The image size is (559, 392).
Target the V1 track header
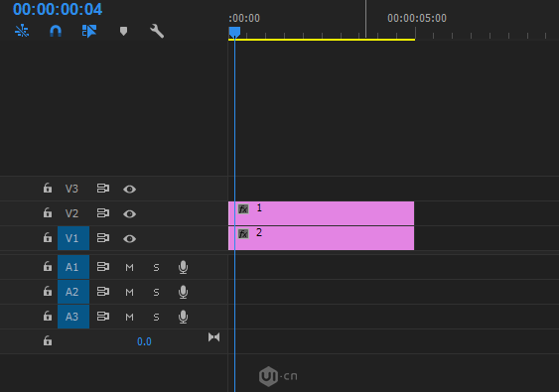pyautogui.click(x=73, y=238)
